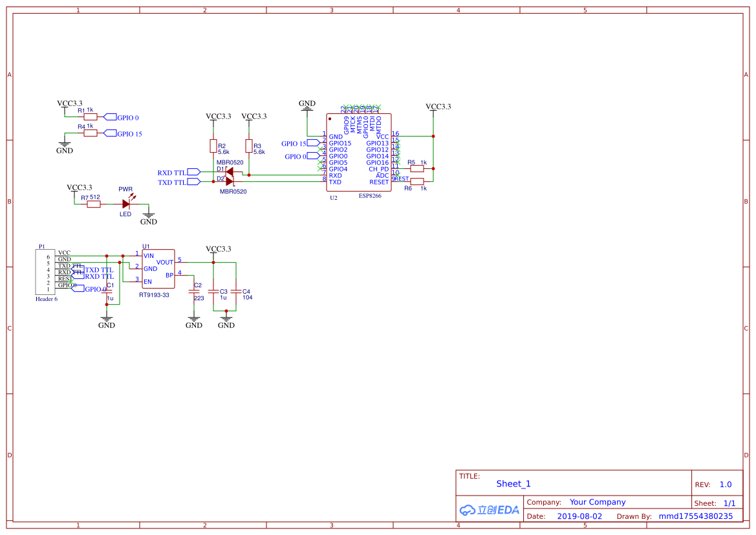The image size is (756, 535).
Task: Click the EasyEDA logo in title block
Action: point(490,510)
